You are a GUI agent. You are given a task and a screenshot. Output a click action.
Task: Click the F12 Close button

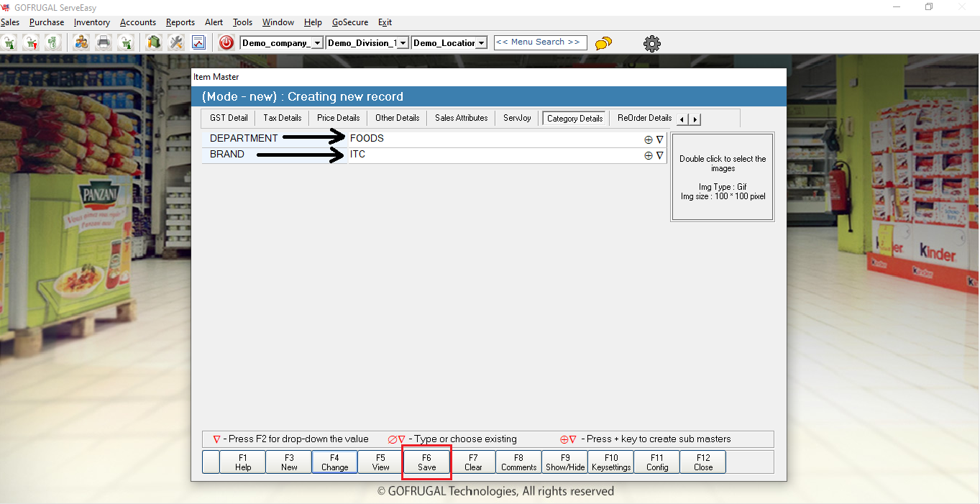pos(703,462)
